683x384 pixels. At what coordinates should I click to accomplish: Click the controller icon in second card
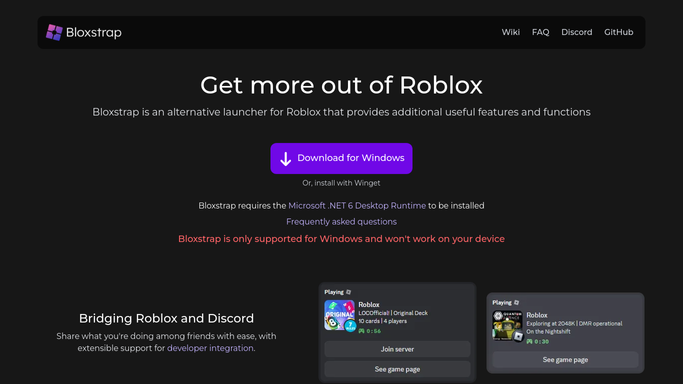point(529,342)
